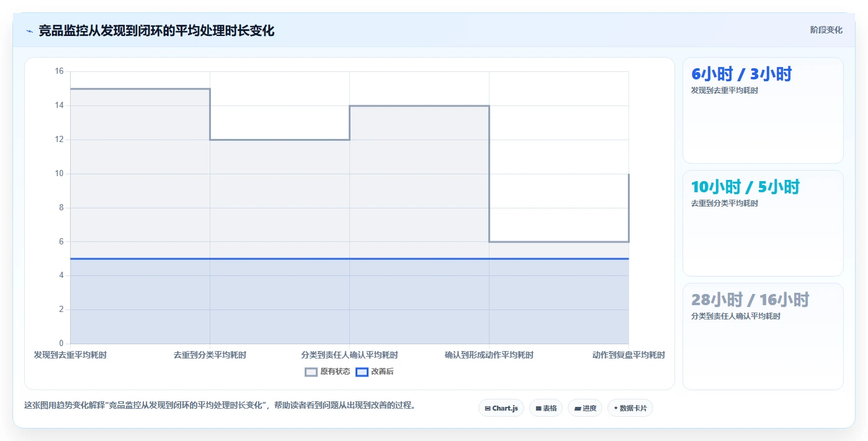
Task: Click the 阶段变化 label in header
Action: (x=826, y=30)
